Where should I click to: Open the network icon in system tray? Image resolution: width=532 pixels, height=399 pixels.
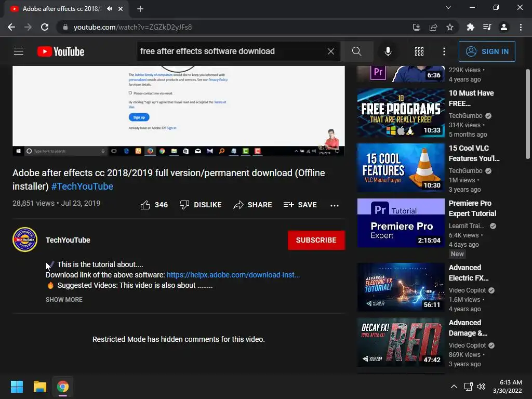(469, 387)
